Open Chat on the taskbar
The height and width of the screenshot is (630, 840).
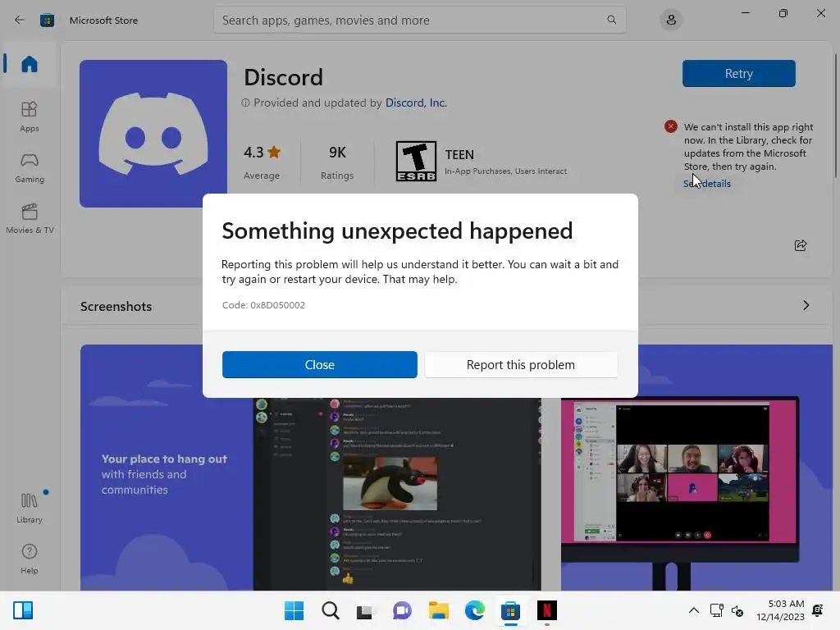402,610
